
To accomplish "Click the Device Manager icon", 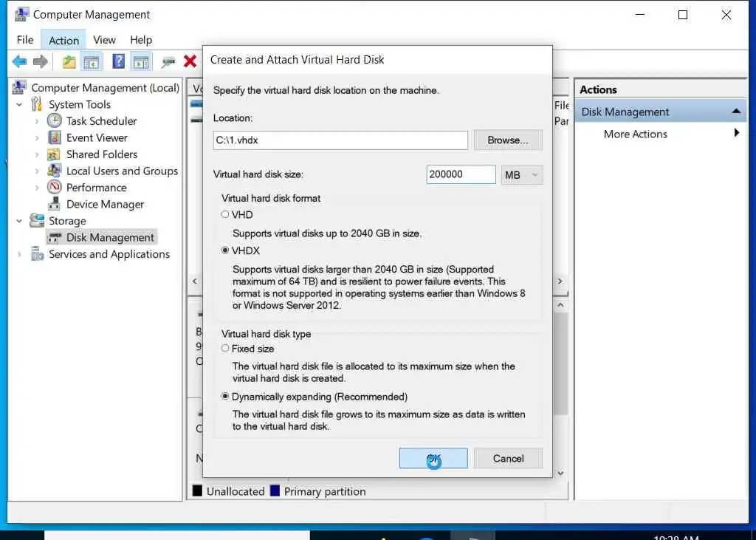I will (55, 204).
